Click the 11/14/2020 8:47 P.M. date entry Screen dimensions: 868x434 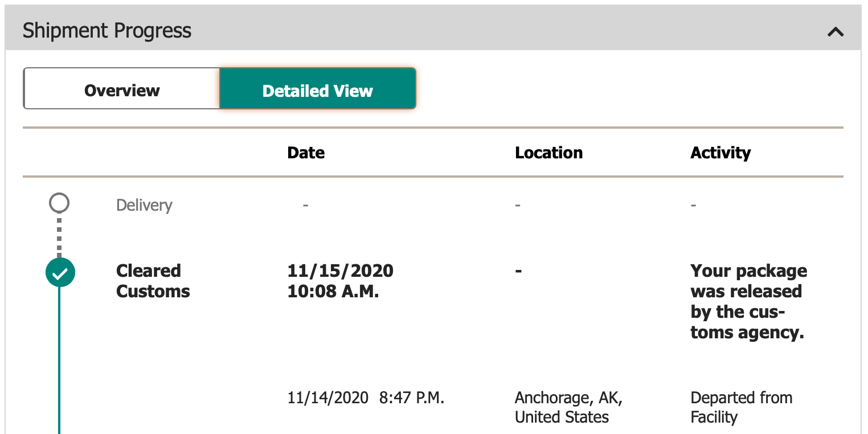(x=366, y=398)
